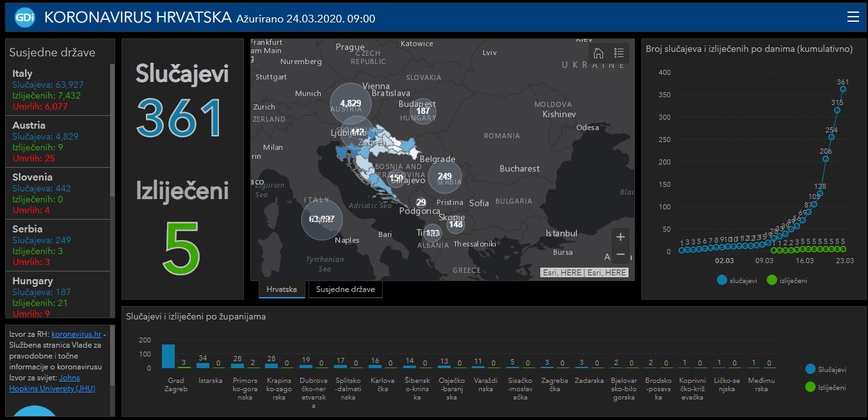Click the Dubrovačko-neretvanska bar showing 19 cases

coord(306,367)
